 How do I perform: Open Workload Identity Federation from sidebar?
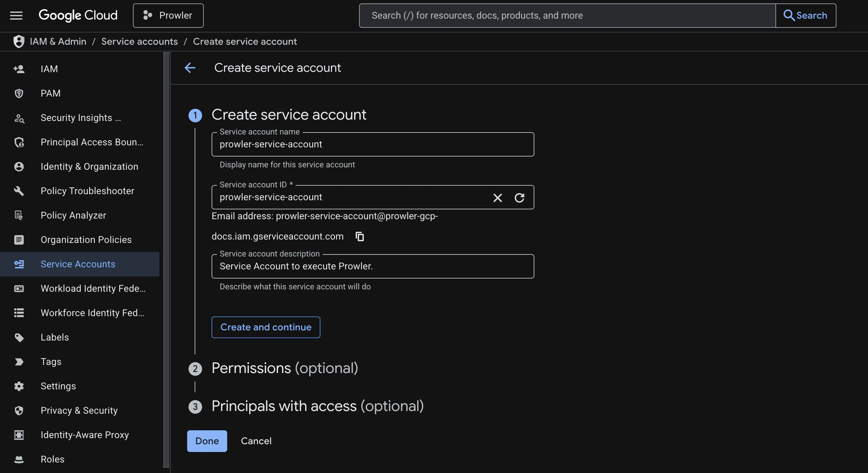point(93,288)
